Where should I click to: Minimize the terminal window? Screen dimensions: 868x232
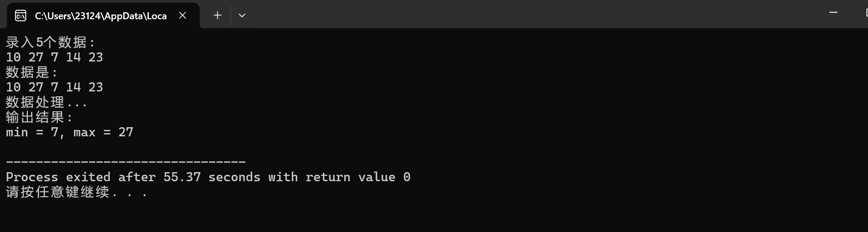pyautogui.click(x=833, y=12)
